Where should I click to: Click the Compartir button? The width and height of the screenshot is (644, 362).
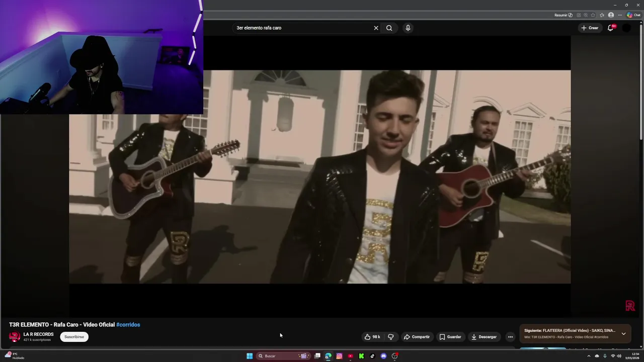(417, 337)
